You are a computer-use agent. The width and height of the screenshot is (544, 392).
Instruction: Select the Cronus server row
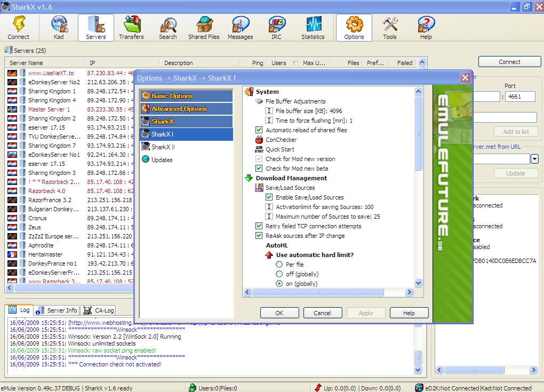click(x=70, y=218)
